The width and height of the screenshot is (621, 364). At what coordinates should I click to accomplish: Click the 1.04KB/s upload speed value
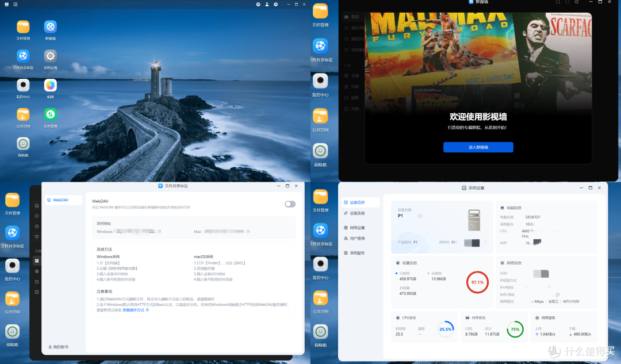[547, 334]
